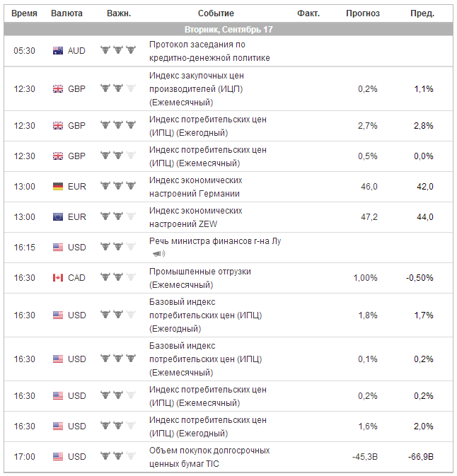Click the Canadian flag icon beside CAD

[58, 277]
